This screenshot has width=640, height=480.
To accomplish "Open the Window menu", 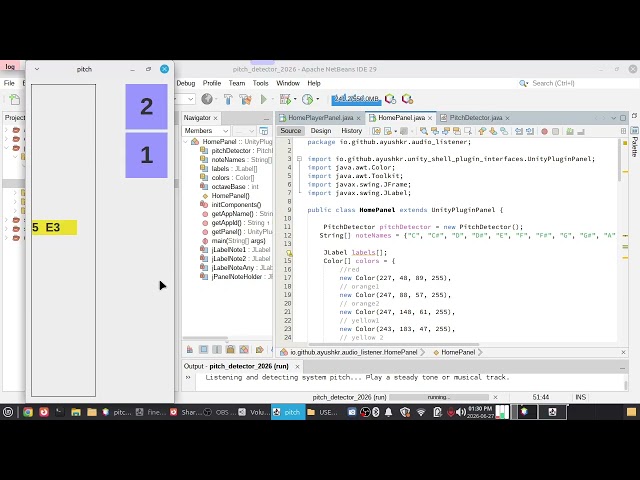I will coord(288,83).
